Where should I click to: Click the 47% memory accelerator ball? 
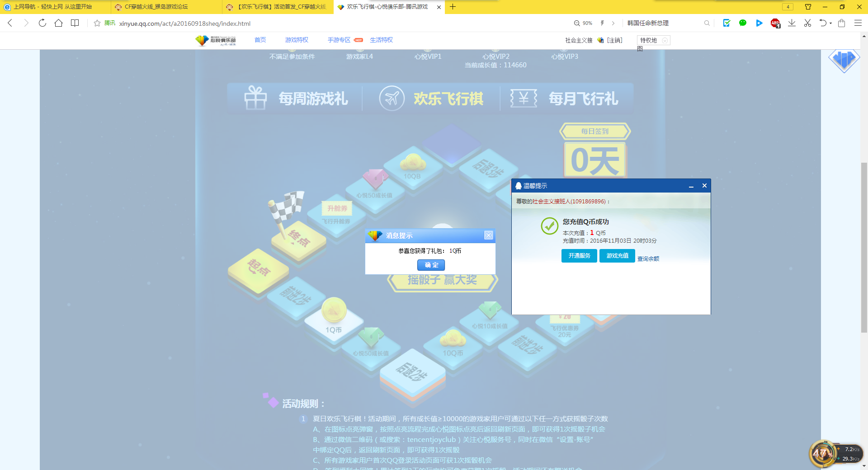pos(822,453)
